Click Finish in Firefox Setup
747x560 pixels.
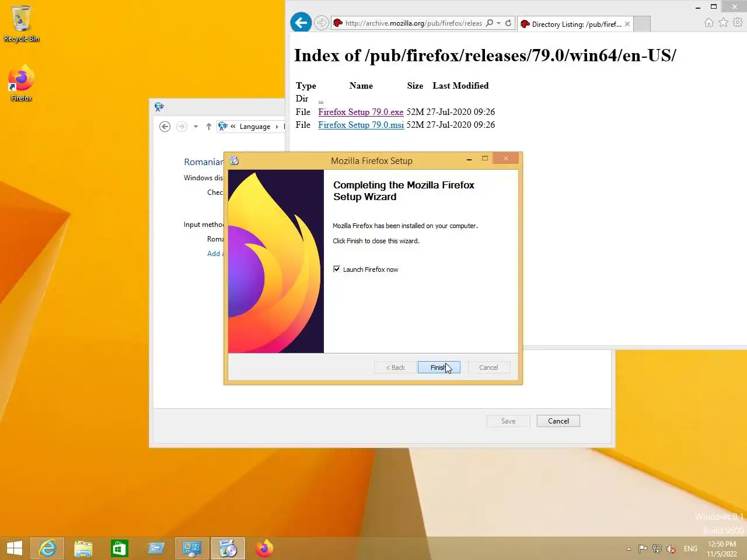click(439, 367)
